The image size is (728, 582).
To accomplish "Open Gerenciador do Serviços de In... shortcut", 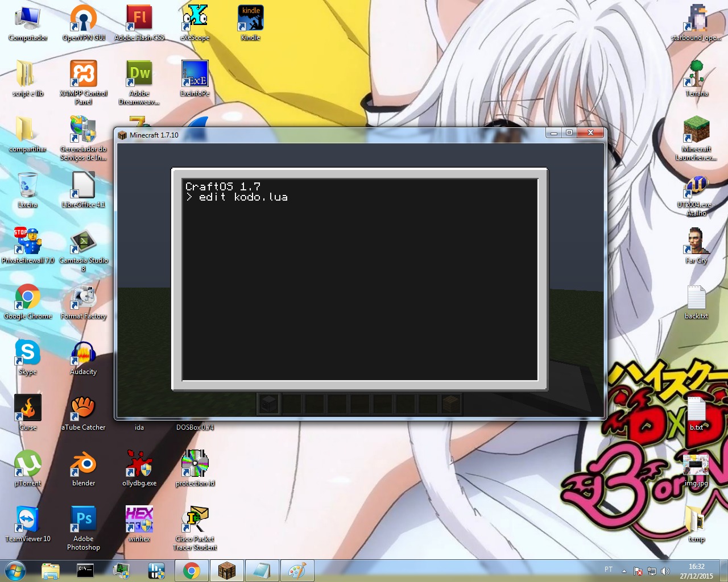I will pyautogui.click(x=84, y=138).
